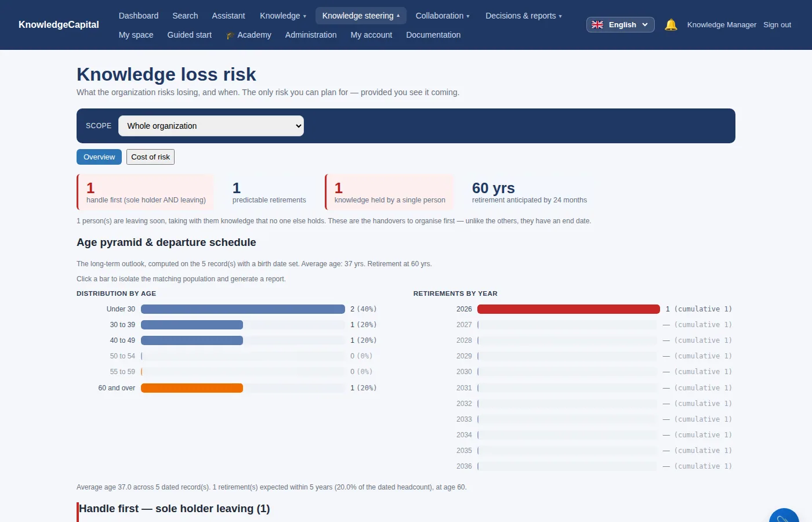Click the Under 30 age distribution bar
The height and width of the screenshot is (522, 812).
243,309
